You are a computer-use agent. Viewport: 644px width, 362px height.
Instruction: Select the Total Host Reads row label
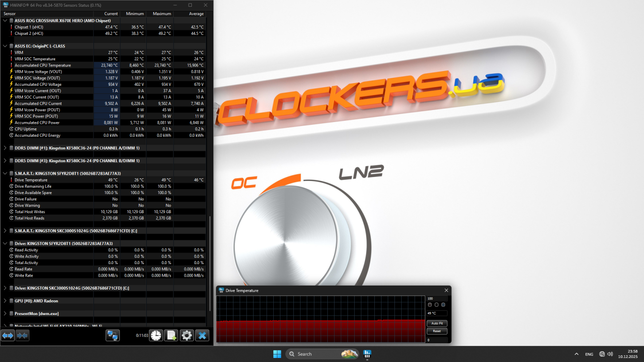[30, 218]
